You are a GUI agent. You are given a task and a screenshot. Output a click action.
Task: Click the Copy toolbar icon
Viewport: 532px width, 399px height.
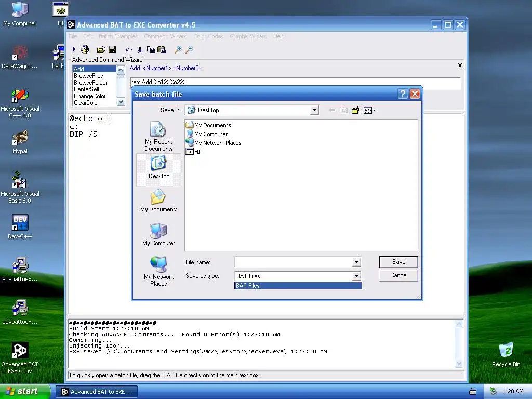(151, 49)
